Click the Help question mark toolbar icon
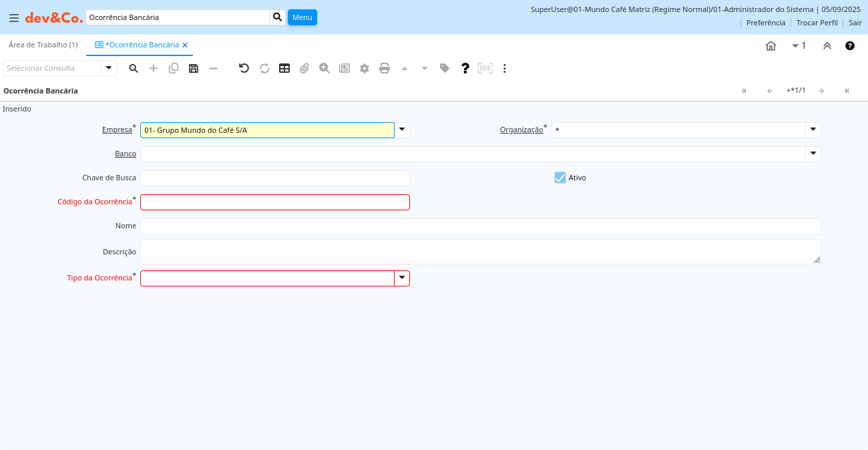This screenshot has width=868, height=450. pos(465,68)
